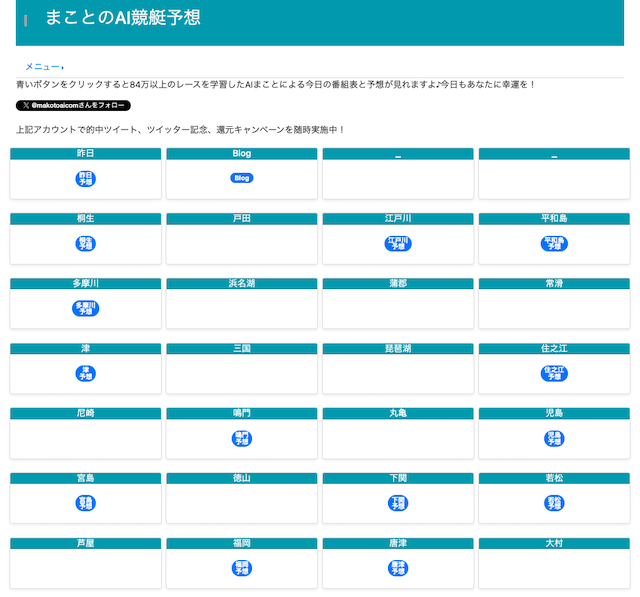Click the 芦屋 card header
Screen dimensions: 640x597
tap(85, 543)
